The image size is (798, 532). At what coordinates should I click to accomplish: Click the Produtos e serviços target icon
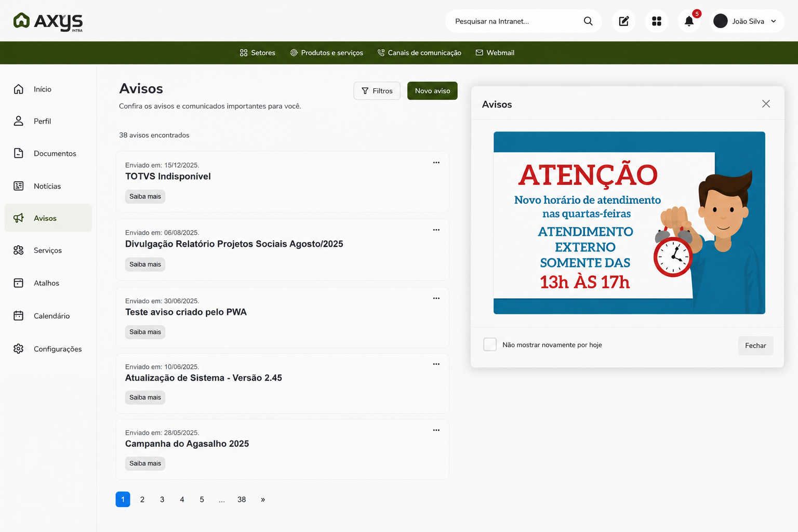(294, 53)
